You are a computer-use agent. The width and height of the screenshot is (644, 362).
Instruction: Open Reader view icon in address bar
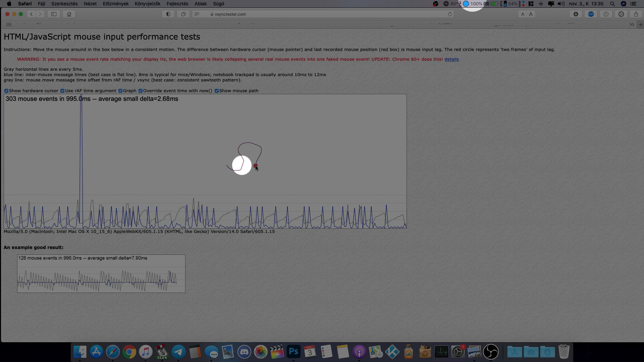tap(197, 14)
